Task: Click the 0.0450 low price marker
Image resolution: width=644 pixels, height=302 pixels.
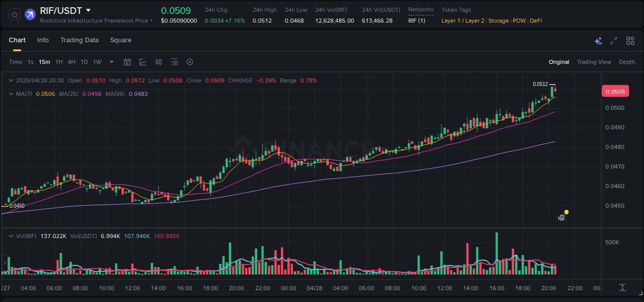Action: (x=17, y=206)
